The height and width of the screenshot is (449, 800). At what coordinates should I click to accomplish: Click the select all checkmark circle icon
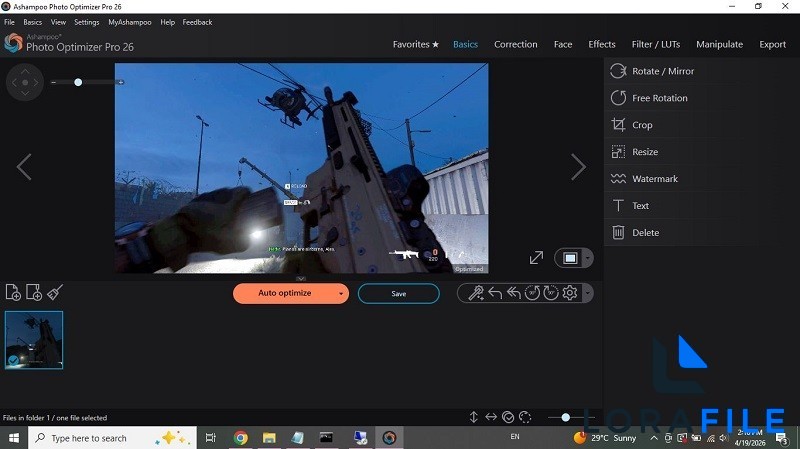click(x=508, y=417)
